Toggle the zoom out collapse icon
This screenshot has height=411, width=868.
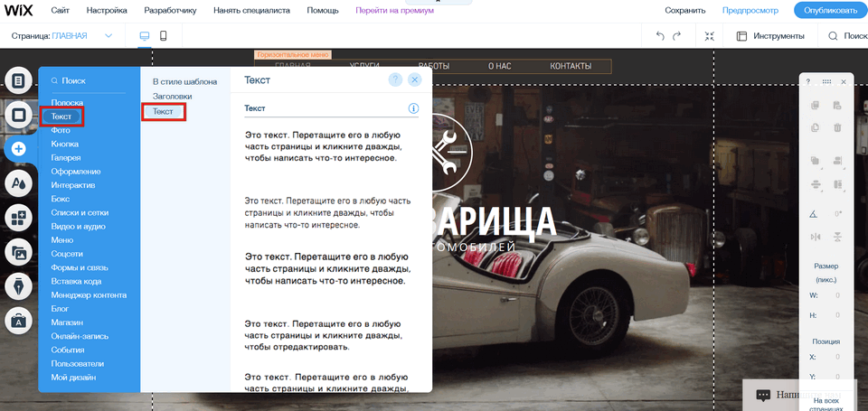coord(710,36)
